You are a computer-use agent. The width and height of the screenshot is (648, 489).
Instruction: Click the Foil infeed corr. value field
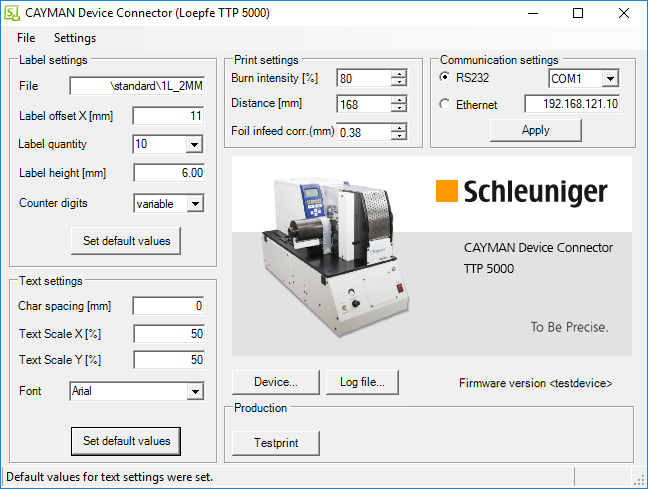click(x=364, y=132)
